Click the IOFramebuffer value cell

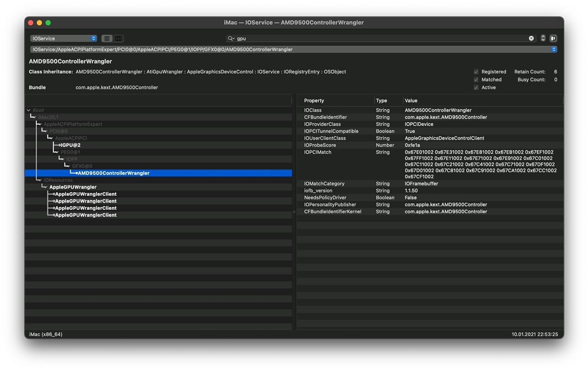[421, 184]
